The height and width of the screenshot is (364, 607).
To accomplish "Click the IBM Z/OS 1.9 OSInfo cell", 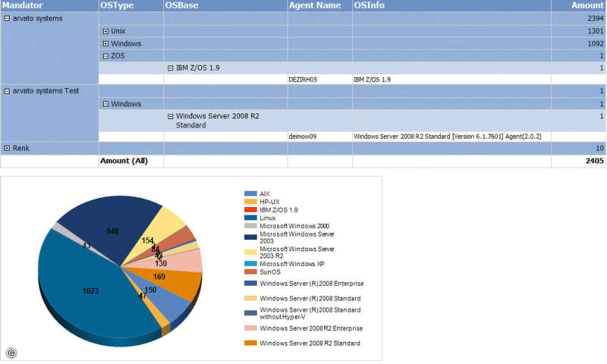I will coord(452,79).
